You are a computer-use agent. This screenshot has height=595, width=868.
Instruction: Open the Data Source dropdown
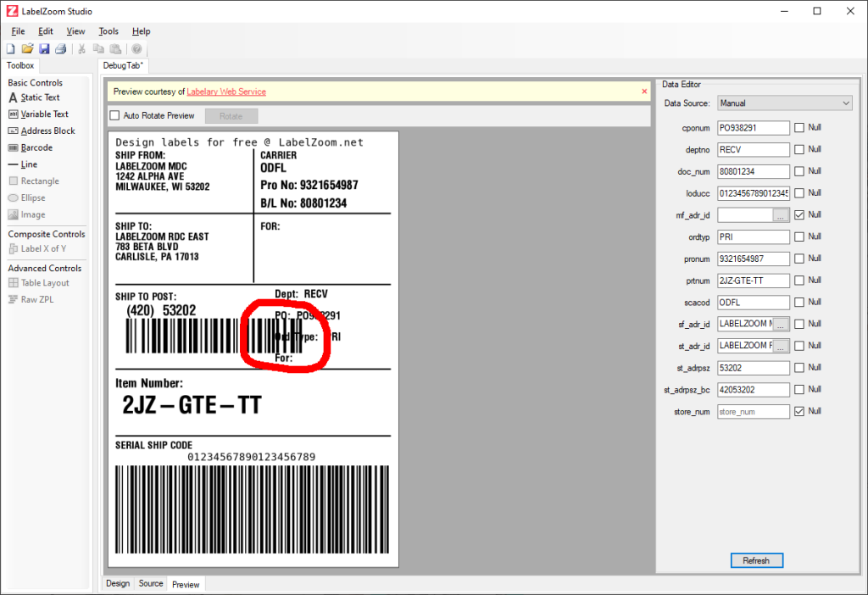(x=784, y=103)
